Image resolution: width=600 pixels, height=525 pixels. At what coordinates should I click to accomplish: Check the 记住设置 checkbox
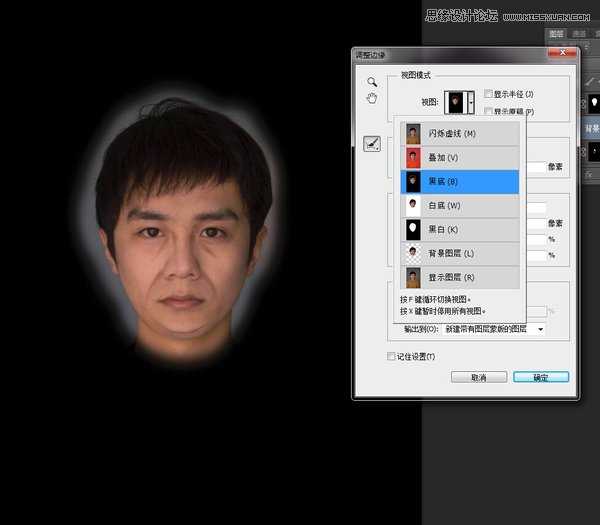click(x=392, y=355)
